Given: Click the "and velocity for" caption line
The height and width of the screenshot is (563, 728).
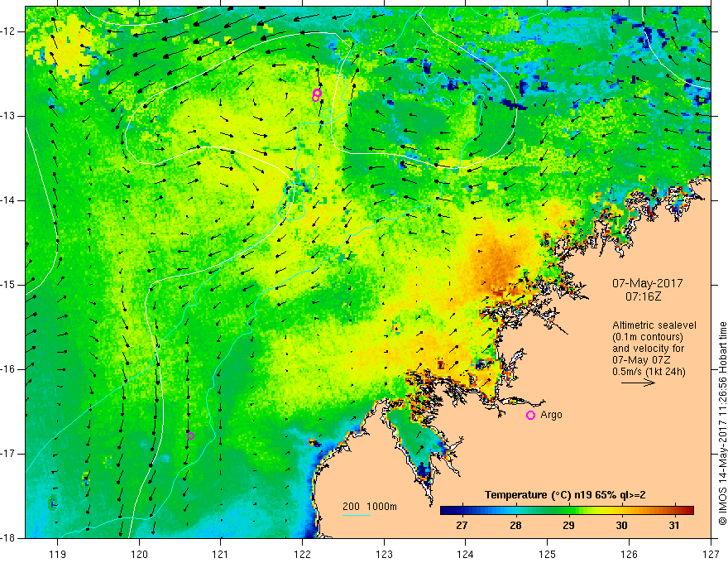Looking at the screenshot, I should pos(648,349).
